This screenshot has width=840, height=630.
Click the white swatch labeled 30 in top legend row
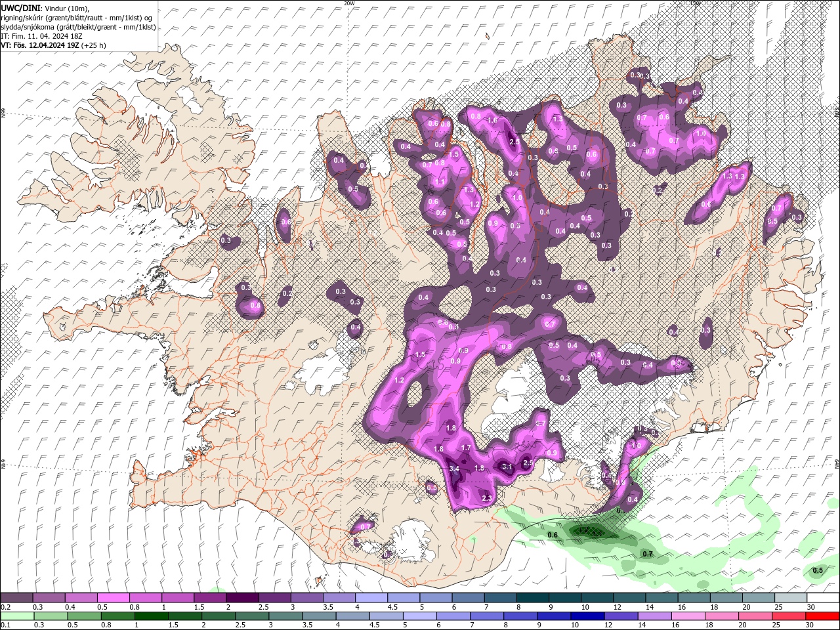[822, 598]
